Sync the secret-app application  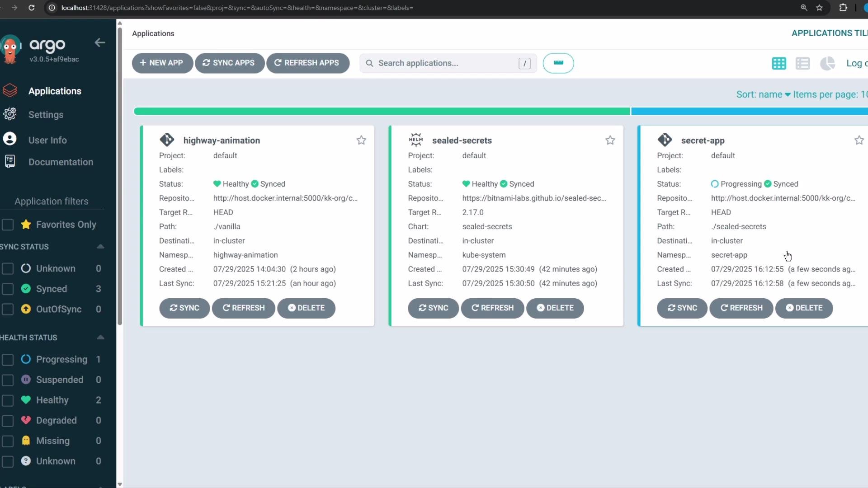point(682,308)
